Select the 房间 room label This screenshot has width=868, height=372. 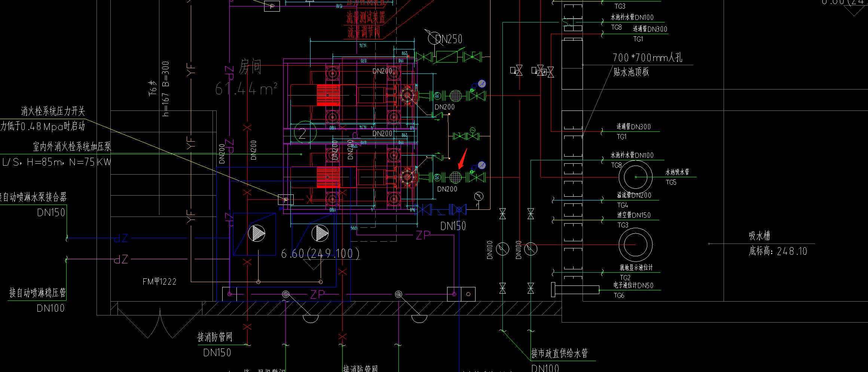[x=250, y=67]
